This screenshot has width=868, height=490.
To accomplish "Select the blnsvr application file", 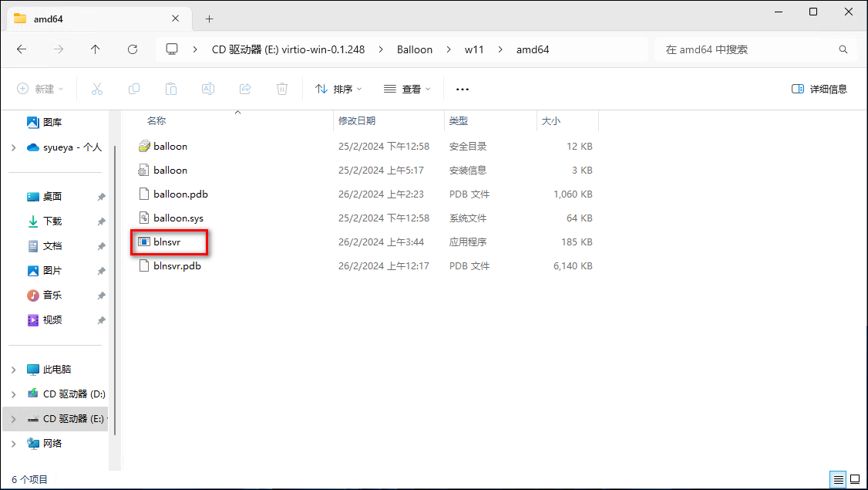I will tap(167, 242).
